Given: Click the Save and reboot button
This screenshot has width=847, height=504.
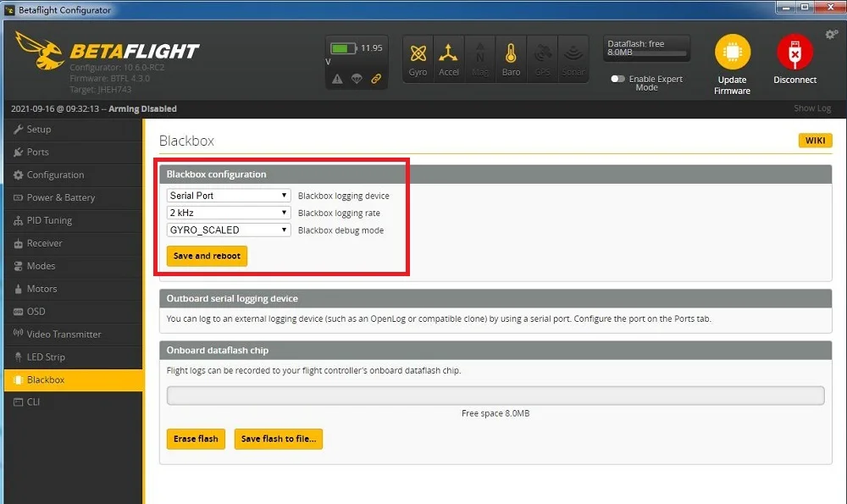Looking at the screenshot, I should [x=206, y=255].
